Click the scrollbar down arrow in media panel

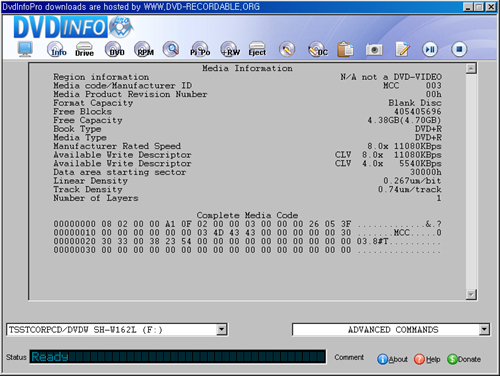click(x=471, y=295)
